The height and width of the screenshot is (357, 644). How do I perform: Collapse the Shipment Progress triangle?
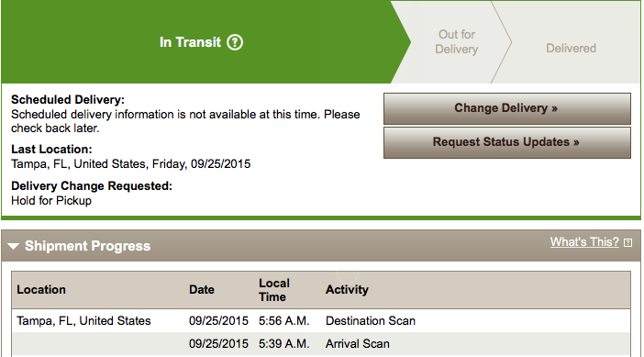(x=13, y=246)
